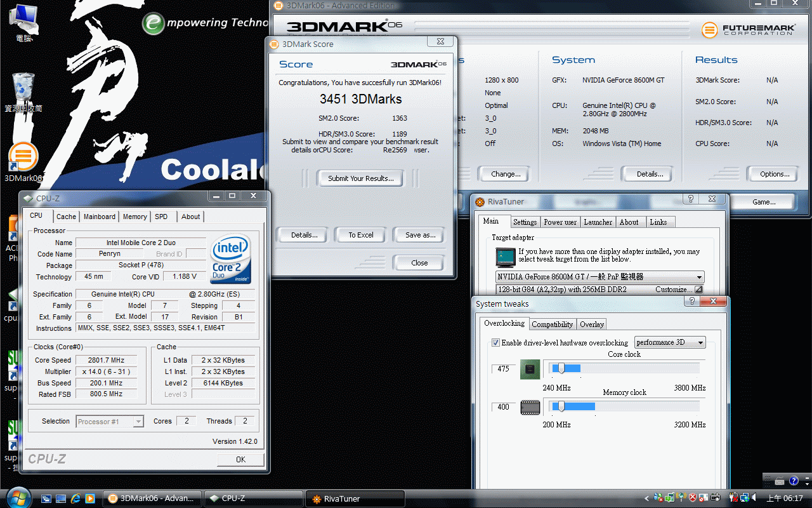Open the Computer desktop icon
Viewport: 812px width, 508px height.
23,22
